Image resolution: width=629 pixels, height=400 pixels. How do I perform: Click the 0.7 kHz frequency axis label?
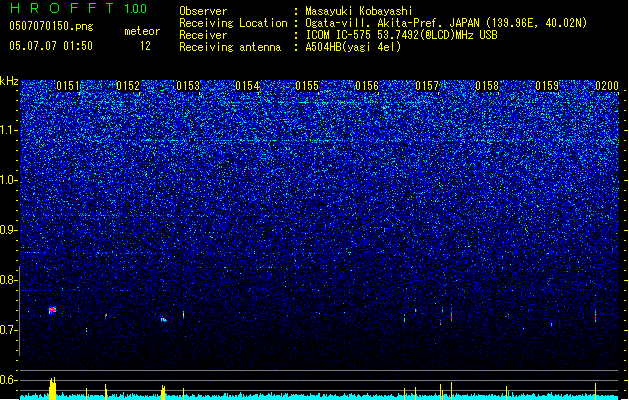8,330
